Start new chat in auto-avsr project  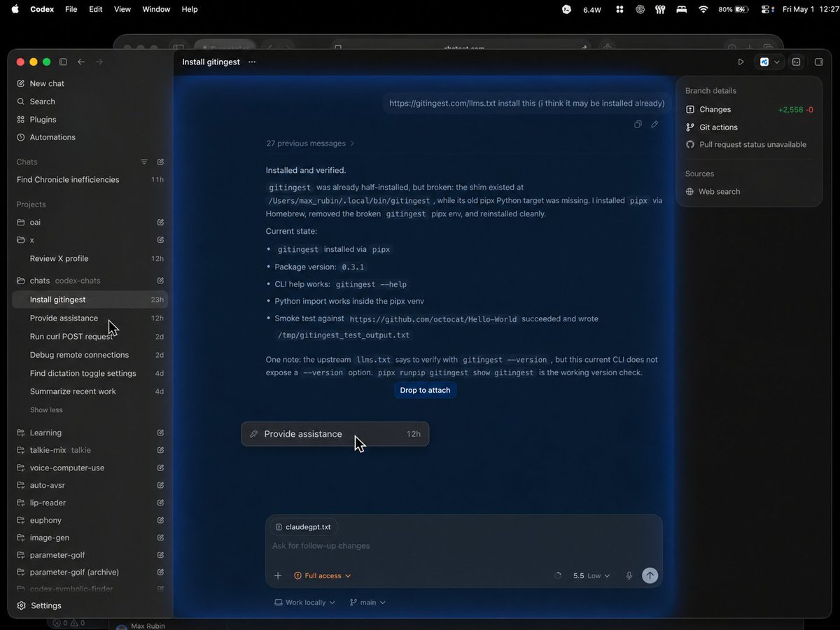pyautogui.click(x=160, y=485)
